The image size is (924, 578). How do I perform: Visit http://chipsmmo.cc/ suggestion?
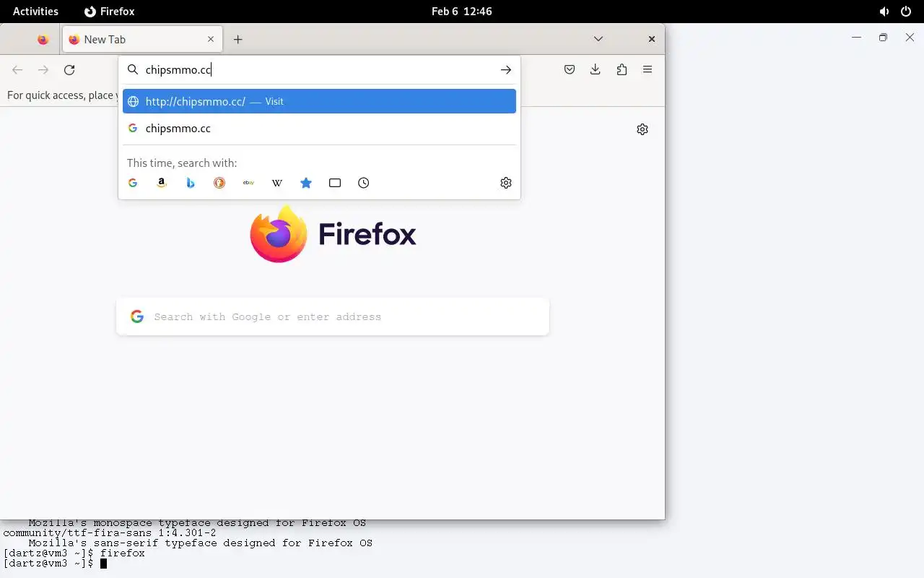[319, 101]
